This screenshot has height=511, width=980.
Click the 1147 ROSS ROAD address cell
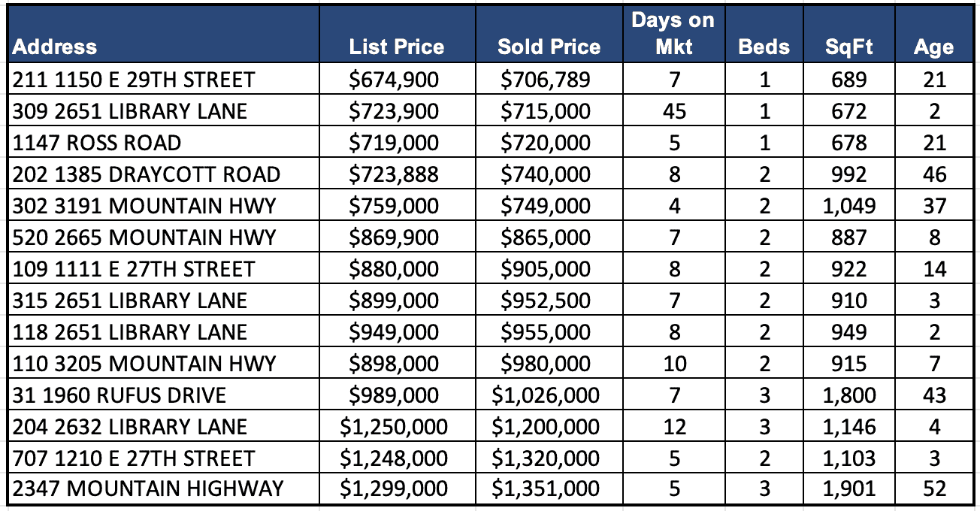point(97,143)
